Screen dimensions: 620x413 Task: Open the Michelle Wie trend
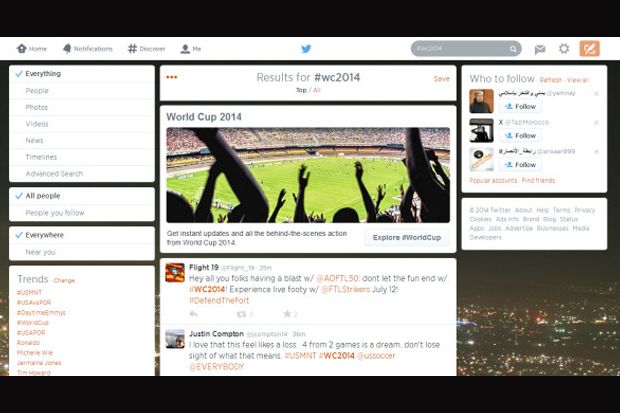(x=35, y=353)
